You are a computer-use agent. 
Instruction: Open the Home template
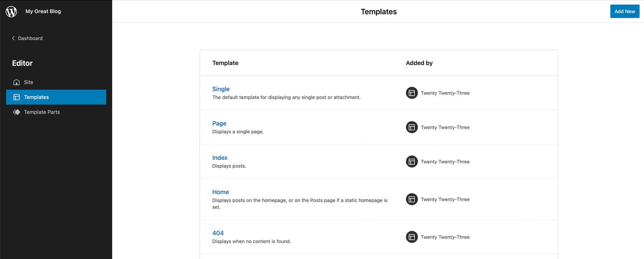[x=220, y=192]
